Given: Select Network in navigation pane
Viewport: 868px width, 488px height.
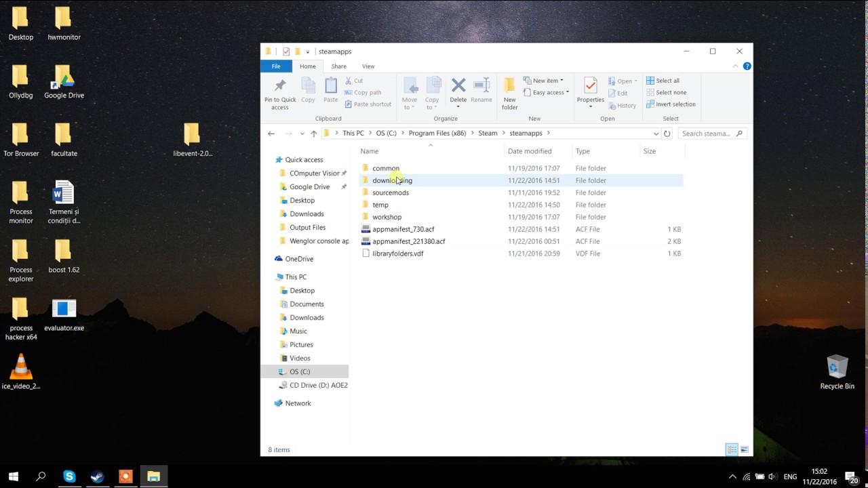Looking at the screenshot, I should click(x=298, y=403).
